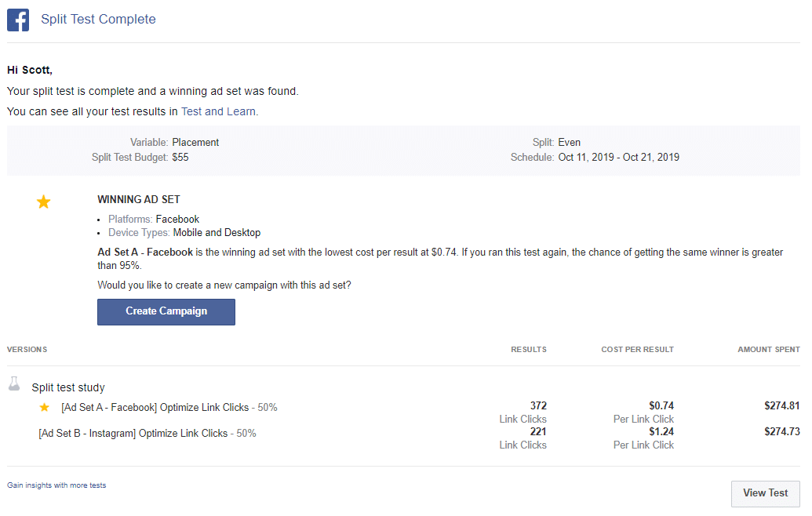The width and height of the screenshot is (812, 516).
Task: Click the Split value Even
Action: pos(569,142)
